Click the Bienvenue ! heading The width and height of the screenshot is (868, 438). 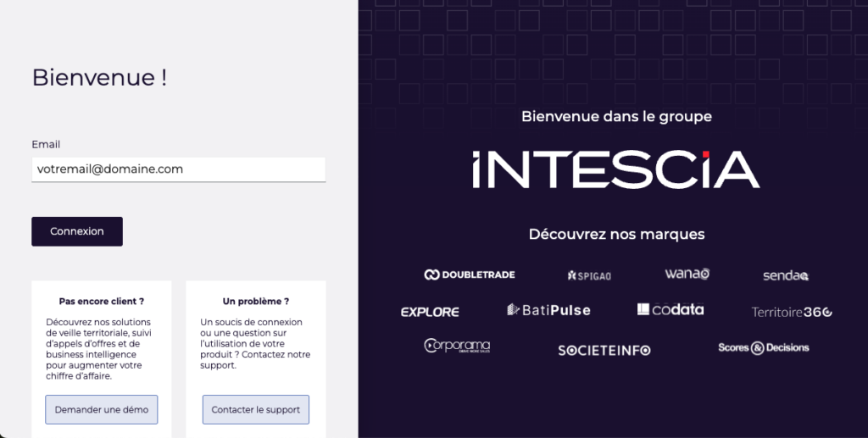[99, 78]
